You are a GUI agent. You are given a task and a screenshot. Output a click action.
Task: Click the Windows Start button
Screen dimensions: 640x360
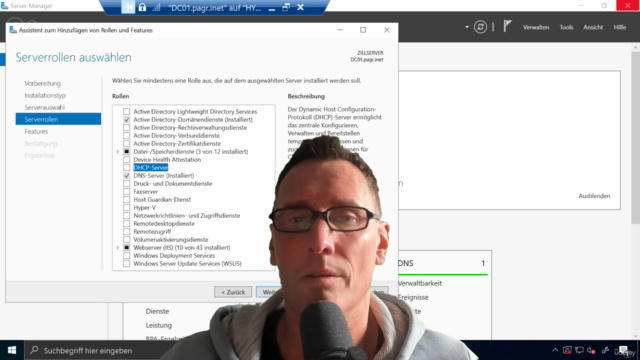(x=12, y=350)
